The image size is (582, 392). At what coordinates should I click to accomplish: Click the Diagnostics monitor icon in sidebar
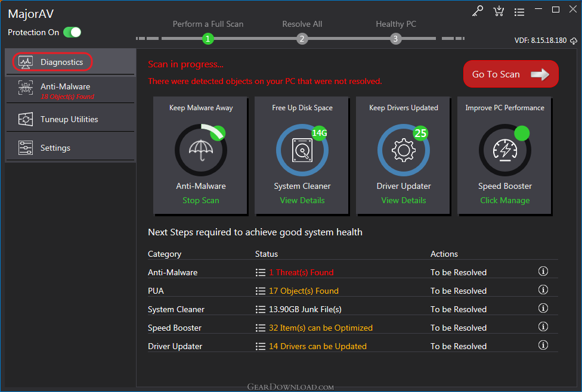26,63
